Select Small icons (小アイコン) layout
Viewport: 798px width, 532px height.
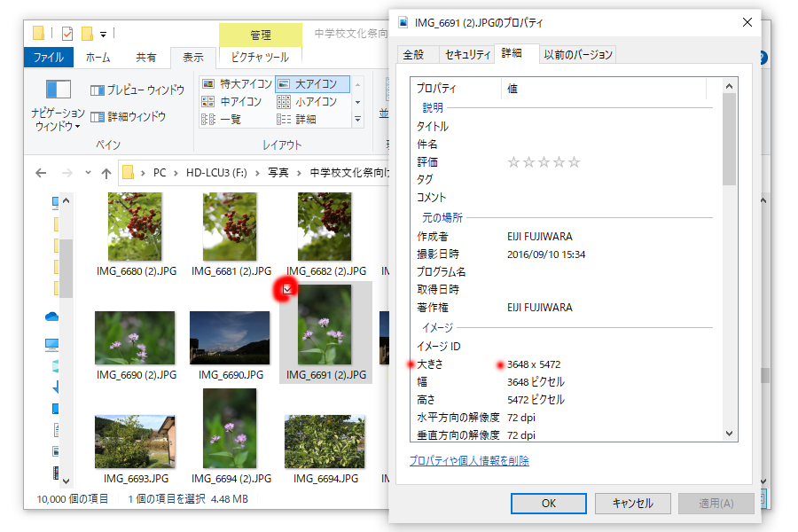(307, 101)
